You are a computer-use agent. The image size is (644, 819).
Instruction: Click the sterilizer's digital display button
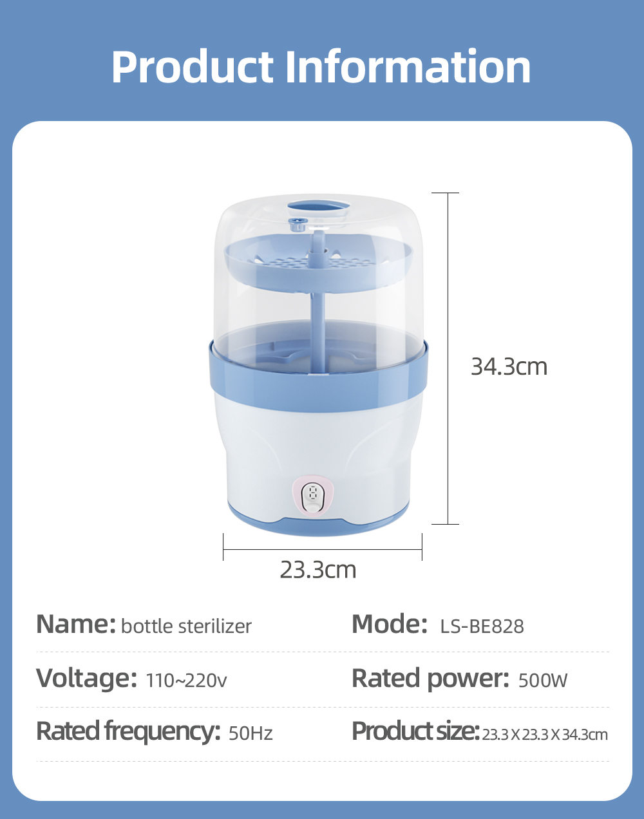314,496
